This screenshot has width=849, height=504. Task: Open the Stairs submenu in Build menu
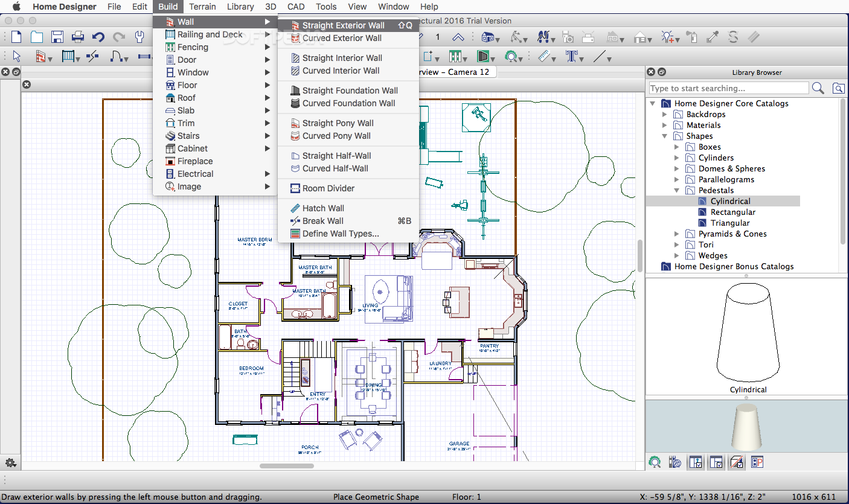click(215, 136)
